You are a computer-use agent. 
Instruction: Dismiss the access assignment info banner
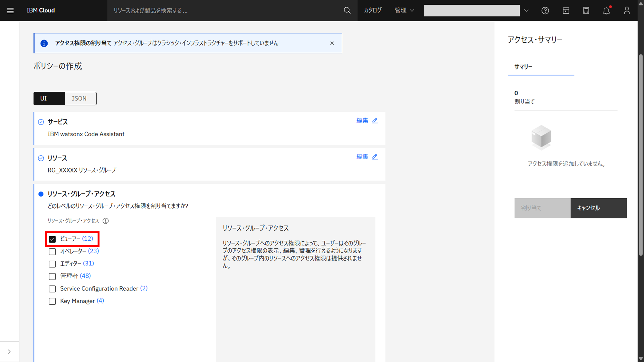tap(332, 43)
